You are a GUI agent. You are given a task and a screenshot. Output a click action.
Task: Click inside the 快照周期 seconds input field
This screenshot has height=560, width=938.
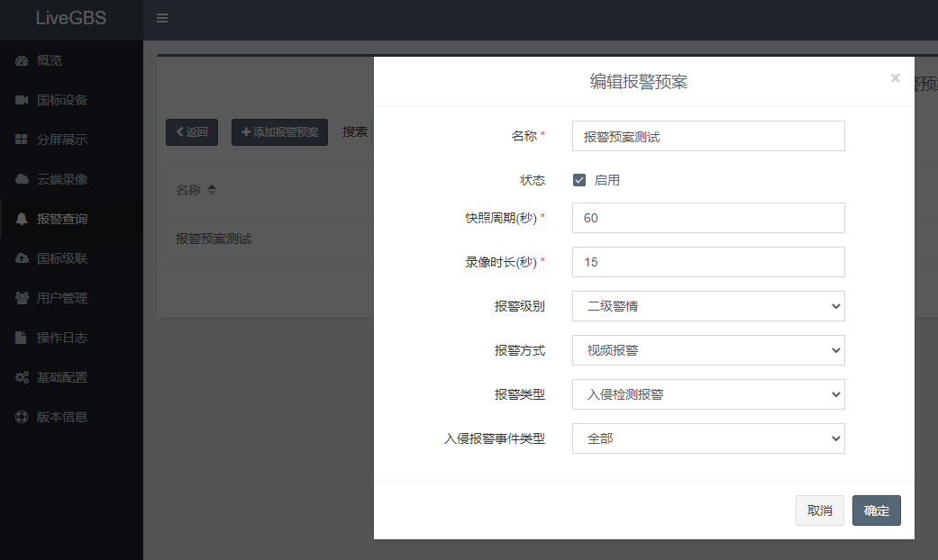coord(707,218)
